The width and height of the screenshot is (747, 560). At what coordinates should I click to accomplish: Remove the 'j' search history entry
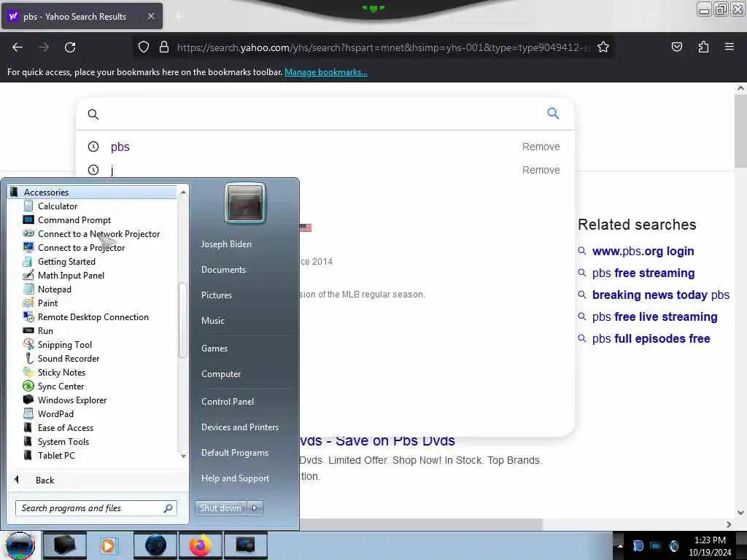[541, 170]
